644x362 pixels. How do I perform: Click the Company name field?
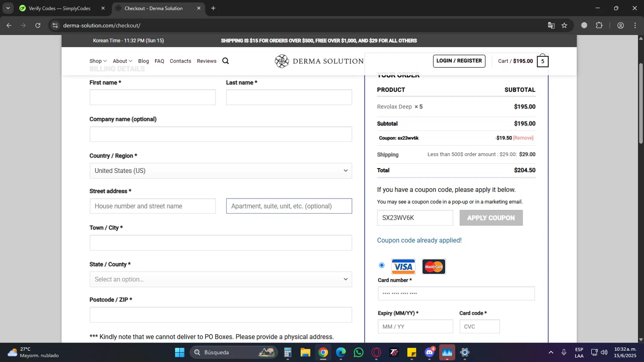pyautogui.click(x=221, y=134)
